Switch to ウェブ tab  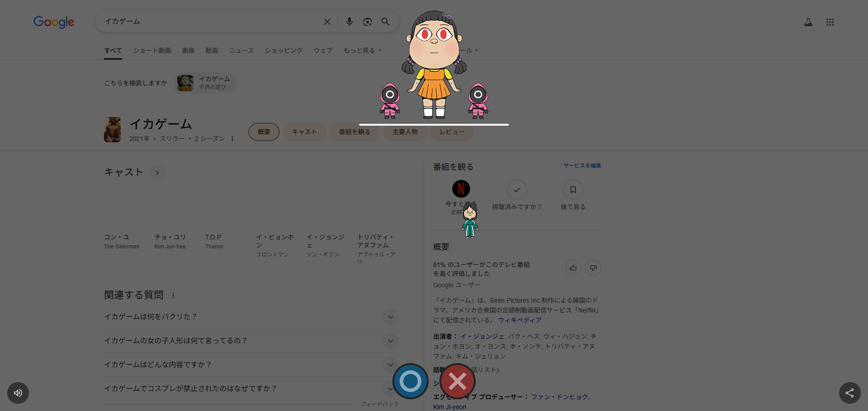click(x=323, y=51)
